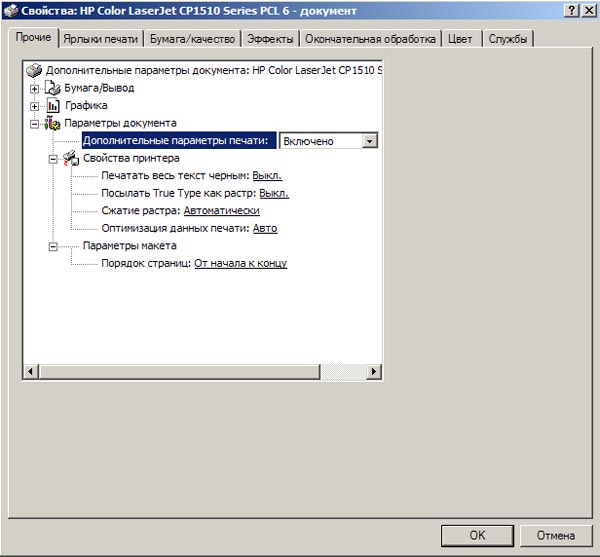Select the Сжатие растра label

tap(140, 211)
